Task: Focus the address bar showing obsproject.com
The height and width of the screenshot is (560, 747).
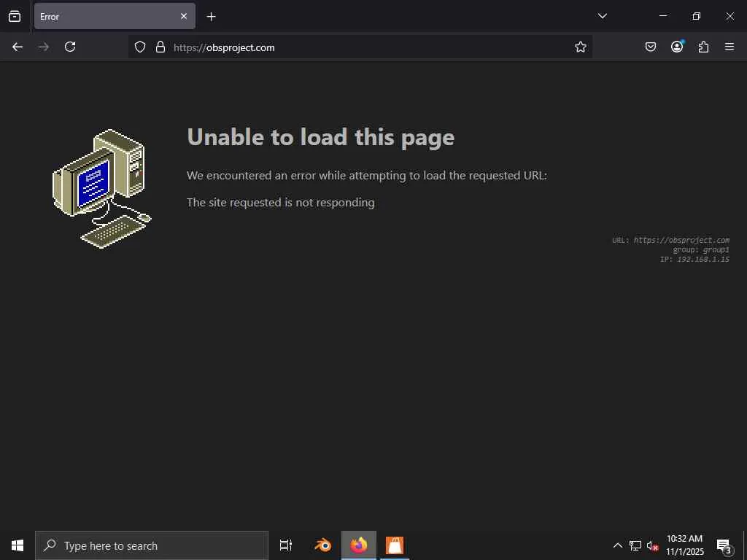Action: (360, 47)
